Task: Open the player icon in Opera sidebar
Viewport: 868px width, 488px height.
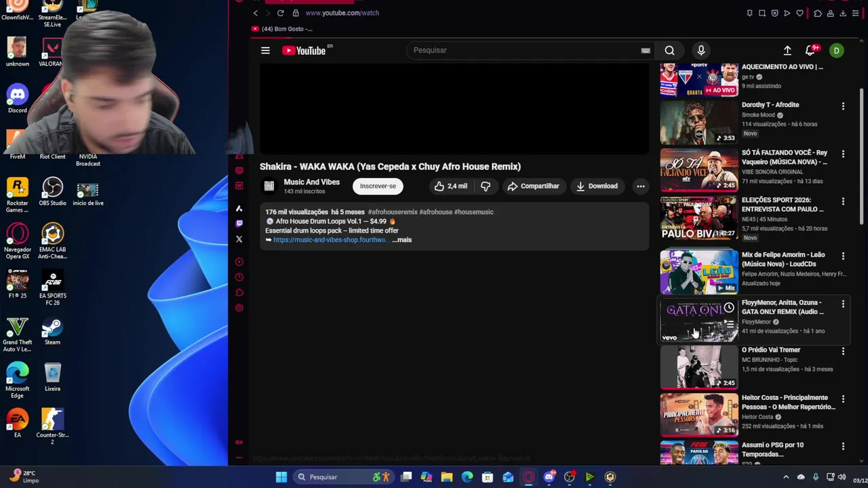Action: click(x=239, y=262)
